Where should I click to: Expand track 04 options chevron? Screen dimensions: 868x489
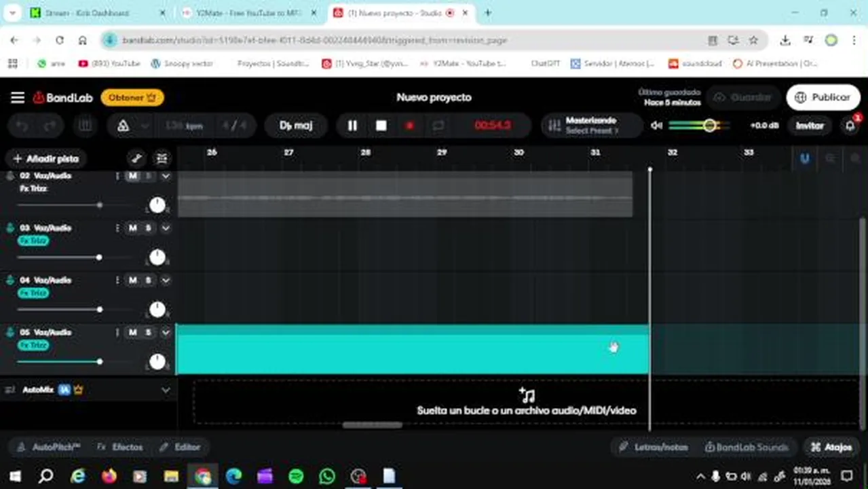click(x=165, y=280)
